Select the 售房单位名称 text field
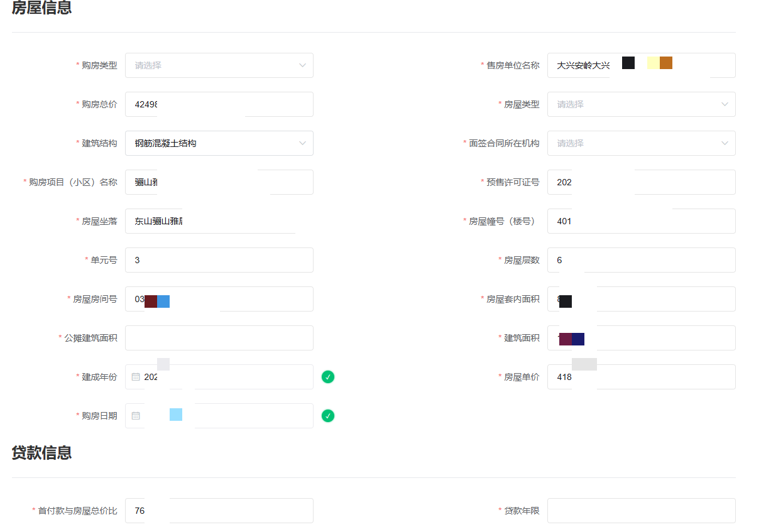Viewport: 766px width, 532px height. coord(642,65)
